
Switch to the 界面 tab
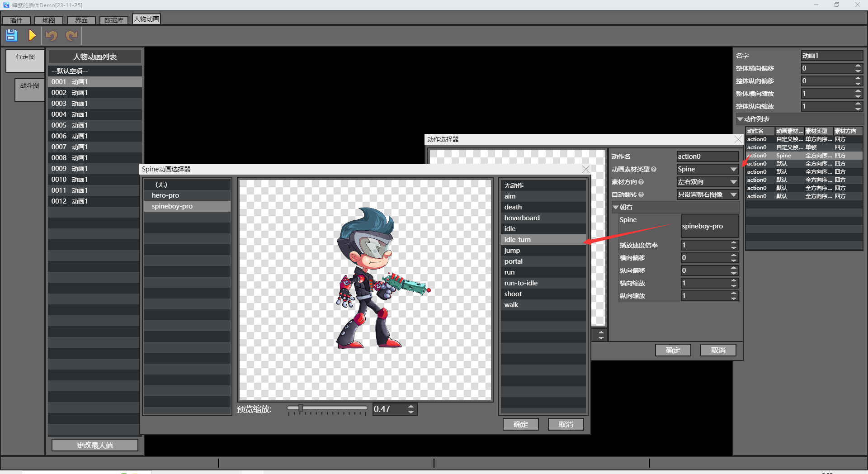81,20
